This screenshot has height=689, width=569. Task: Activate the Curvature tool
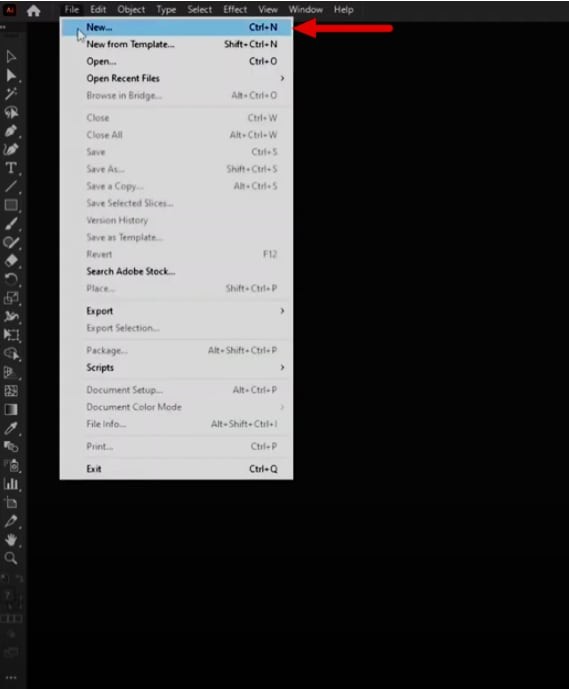point(11,149)
